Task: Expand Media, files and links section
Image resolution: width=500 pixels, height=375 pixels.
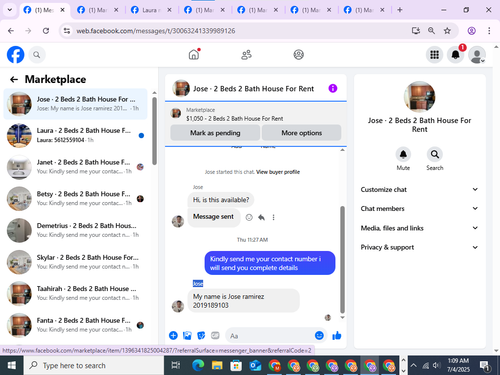Action: [419, 228]
